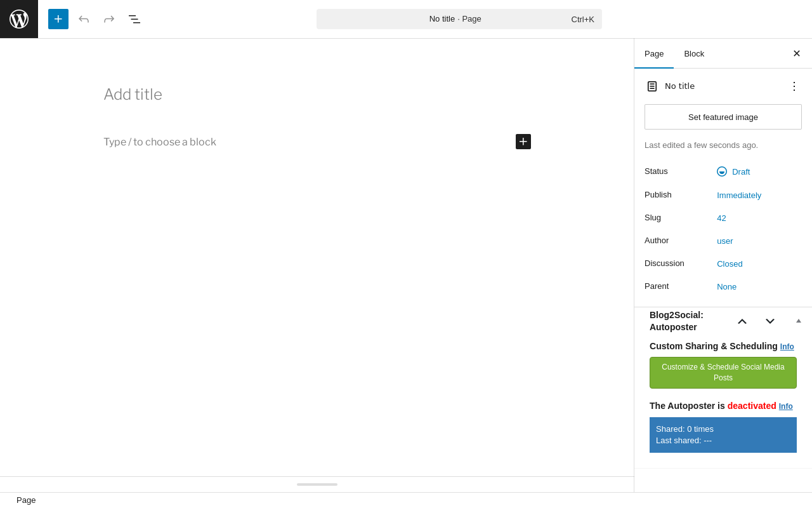Click the 'No title' heading in sidebar

point(679,86)
